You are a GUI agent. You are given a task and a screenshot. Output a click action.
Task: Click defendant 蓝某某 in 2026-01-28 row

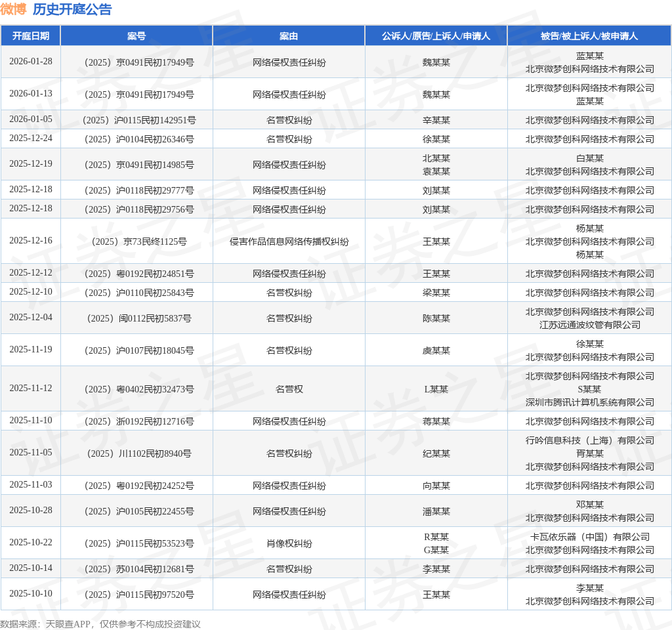(x=590, y=56)
